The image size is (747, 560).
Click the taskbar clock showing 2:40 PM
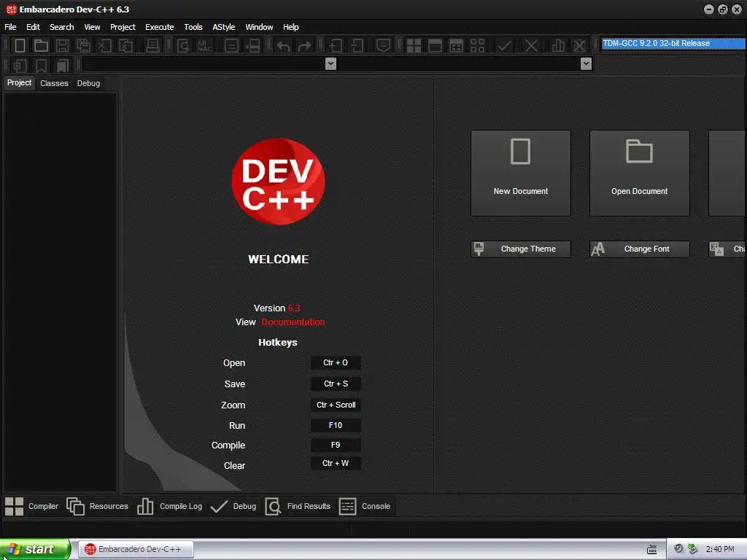tap(720, 549)
